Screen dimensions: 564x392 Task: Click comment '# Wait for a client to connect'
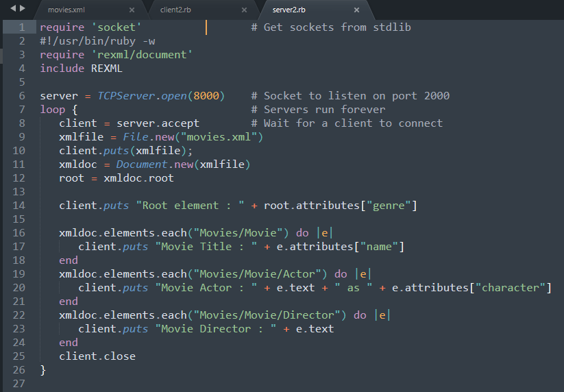(347, 123)
